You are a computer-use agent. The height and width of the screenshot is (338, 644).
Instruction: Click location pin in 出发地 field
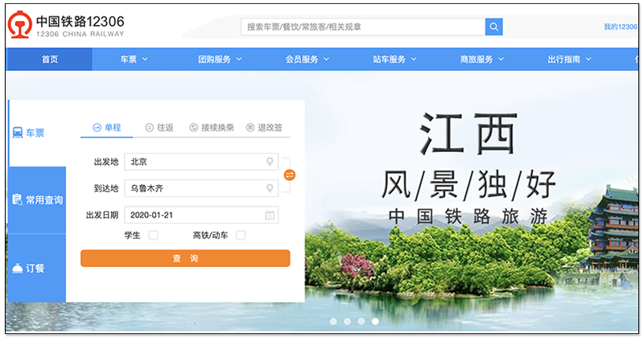tap(270, 162)
